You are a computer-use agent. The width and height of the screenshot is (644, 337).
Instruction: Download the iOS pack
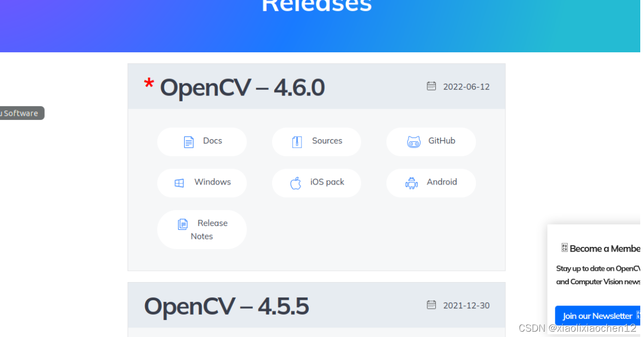(316, 183)
